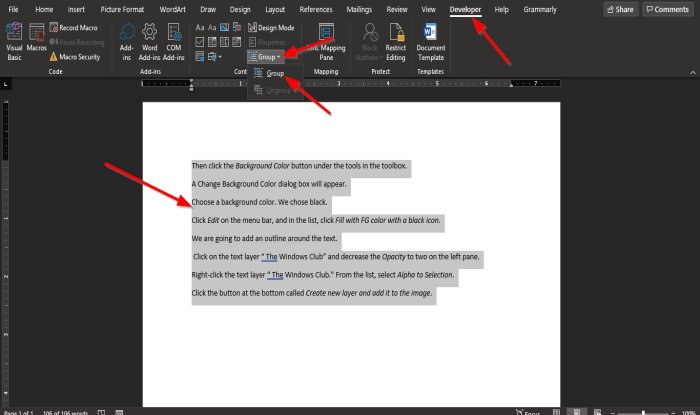The image size is (700, 415).
Task: Insert a Check Box content control
Action: coord(200,44)
